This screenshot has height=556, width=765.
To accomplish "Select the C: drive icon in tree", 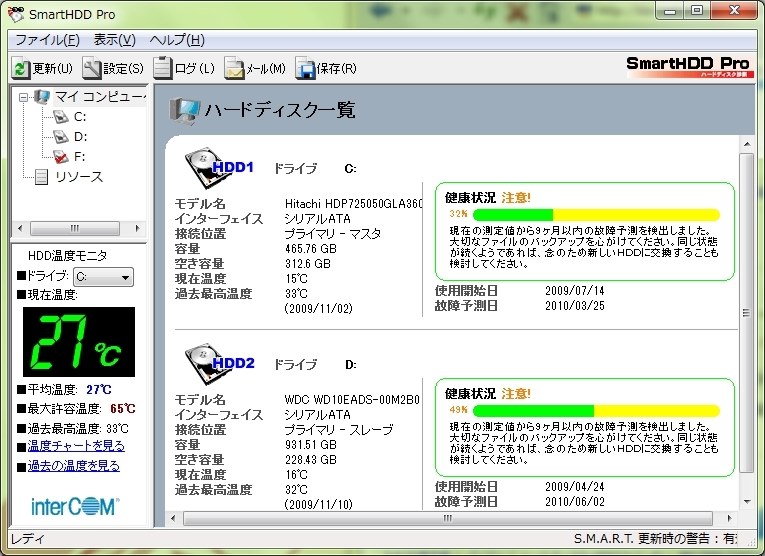I will [60, 117].
